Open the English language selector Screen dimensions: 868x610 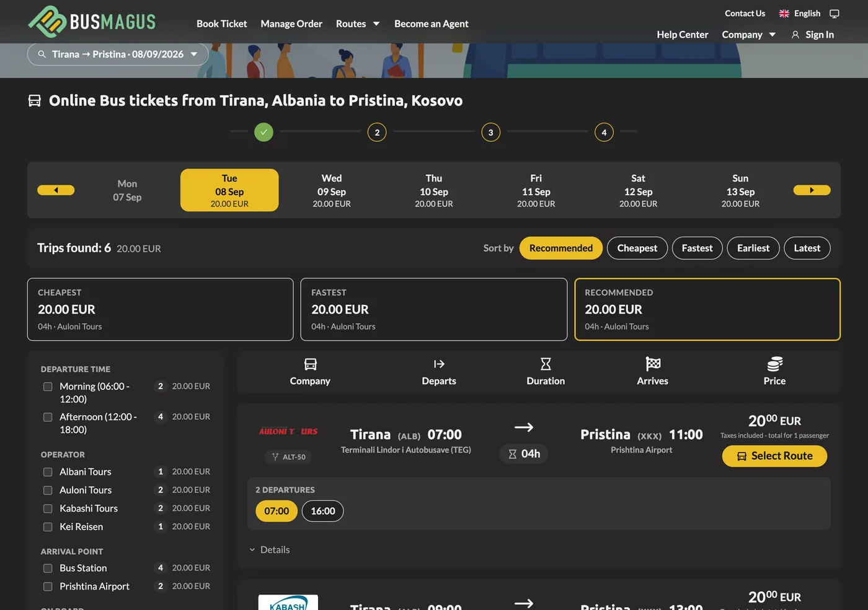tap(800, 14)
